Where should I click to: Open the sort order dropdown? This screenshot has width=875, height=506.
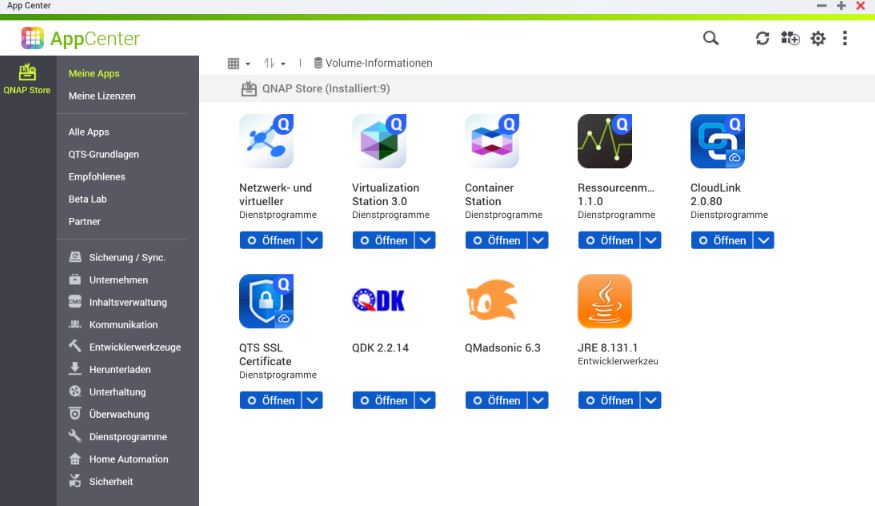[x=275, y=63]
